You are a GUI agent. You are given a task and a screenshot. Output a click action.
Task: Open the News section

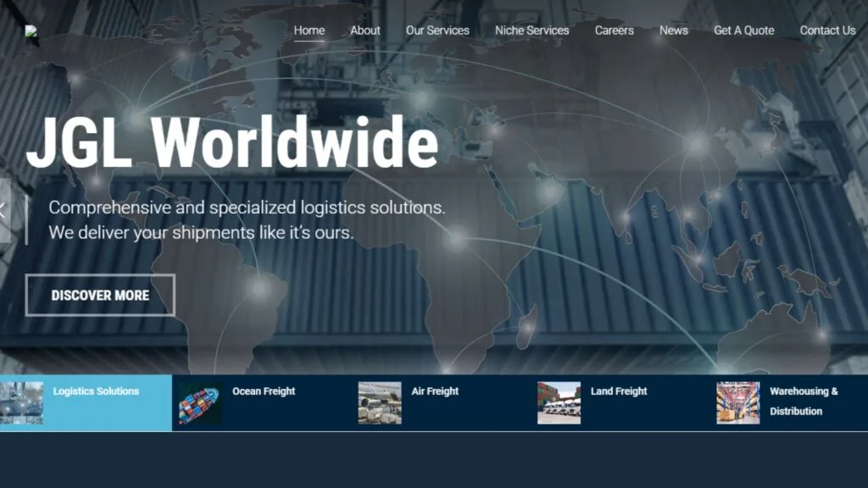point(673,30)
